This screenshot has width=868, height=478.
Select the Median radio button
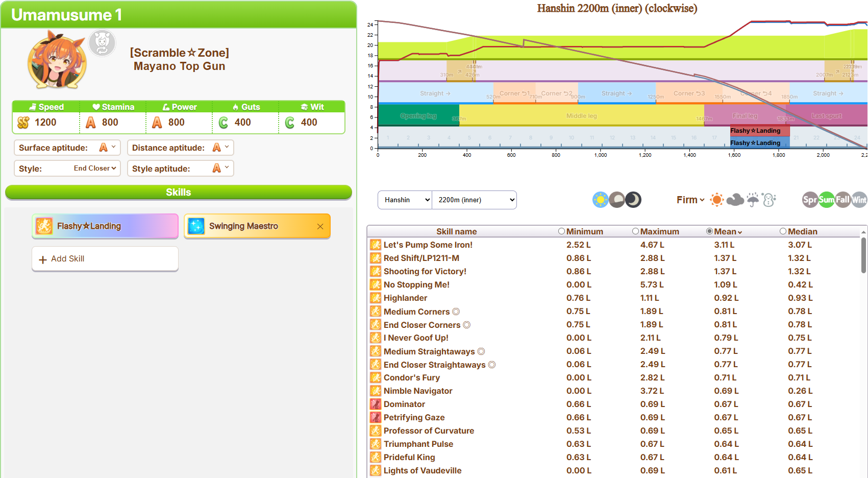[783, 231]
